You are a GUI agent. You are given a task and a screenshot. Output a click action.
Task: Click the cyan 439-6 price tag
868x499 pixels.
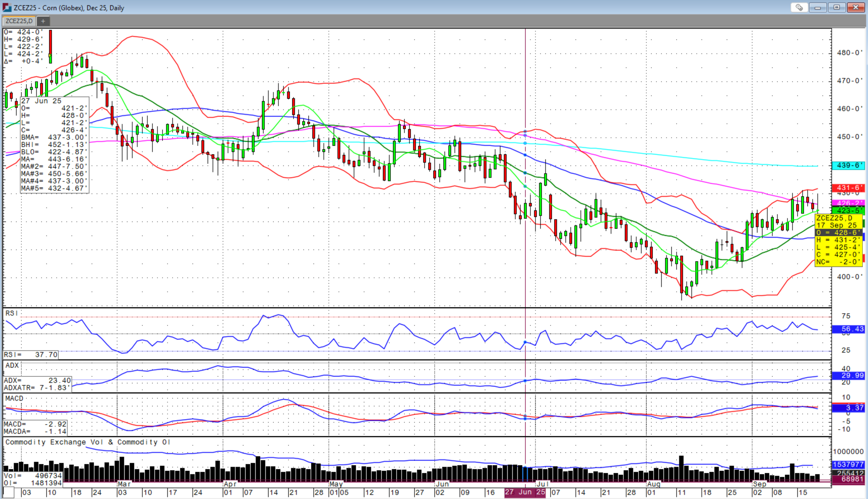click(848, 165)
